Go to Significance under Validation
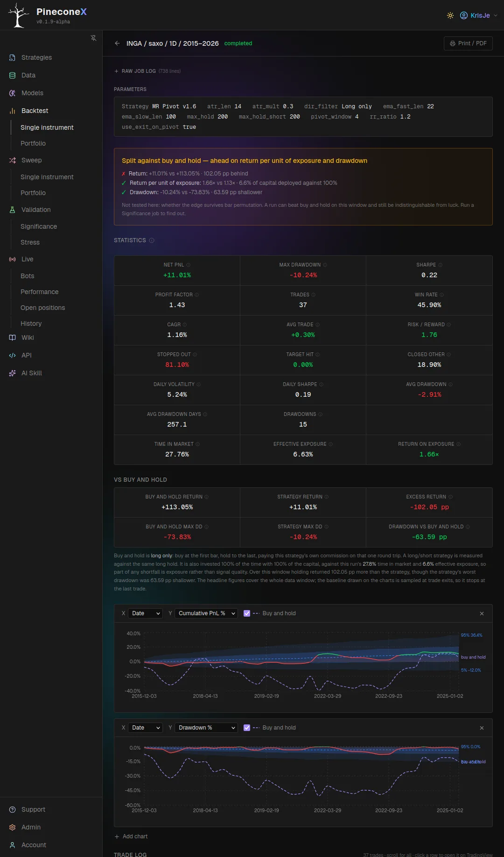504x857 pixels. 39,226
